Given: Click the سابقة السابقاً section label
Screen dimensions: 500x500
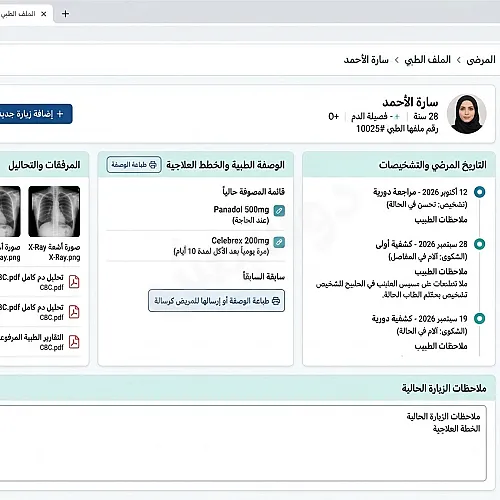Looking at the screenshot, I should tap(264, 276).
